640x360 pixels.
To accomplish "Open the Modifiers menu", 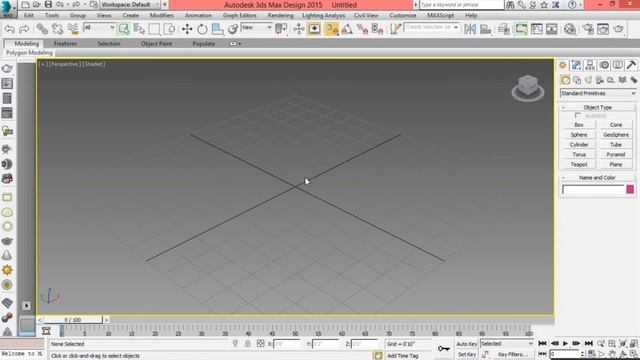I will 162,16.
